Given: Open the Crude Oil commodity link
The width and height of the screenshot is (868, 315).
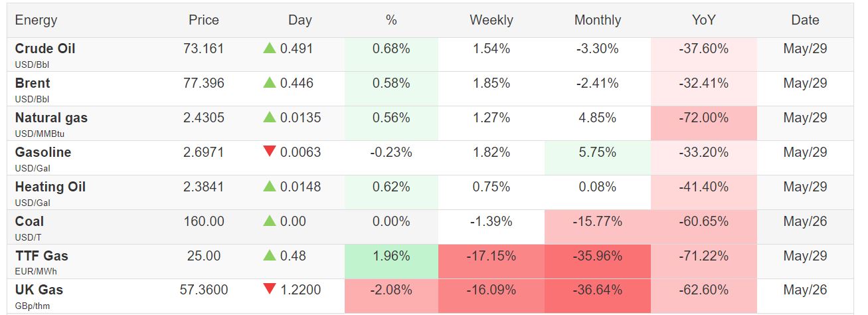Looking at the screenshot, I should coord(45,49).
